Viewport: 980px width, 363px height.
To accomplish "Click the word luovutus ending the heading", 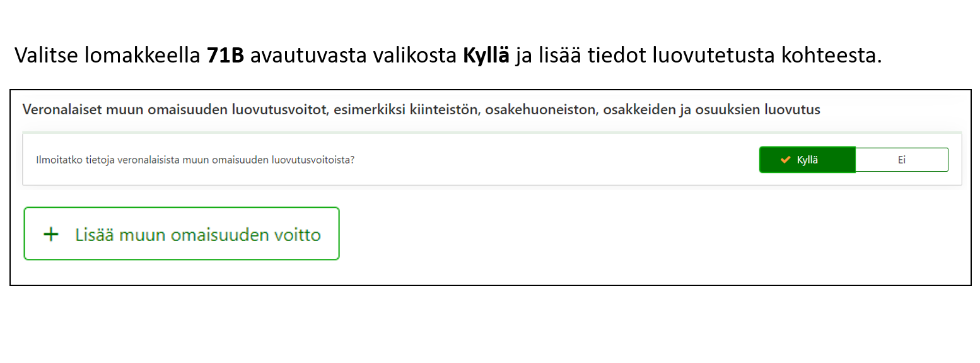I will [791, 110].
